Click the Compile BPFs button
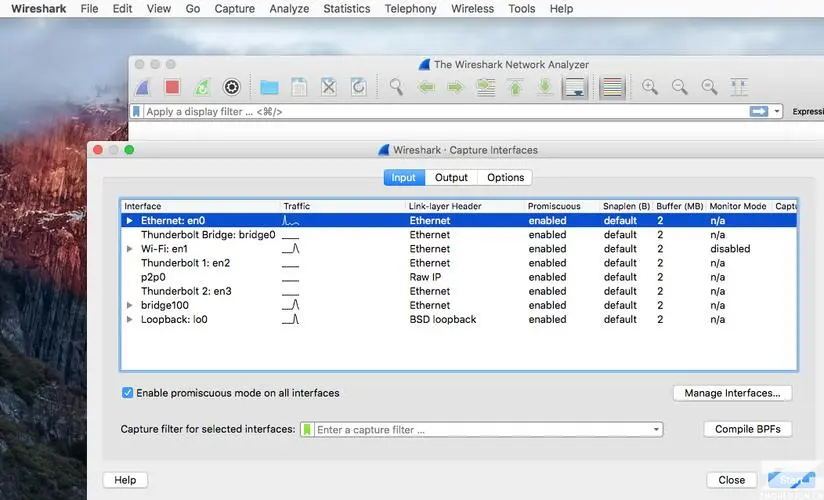This screenshot has height=500, width=824. click(x=748, y=429)
